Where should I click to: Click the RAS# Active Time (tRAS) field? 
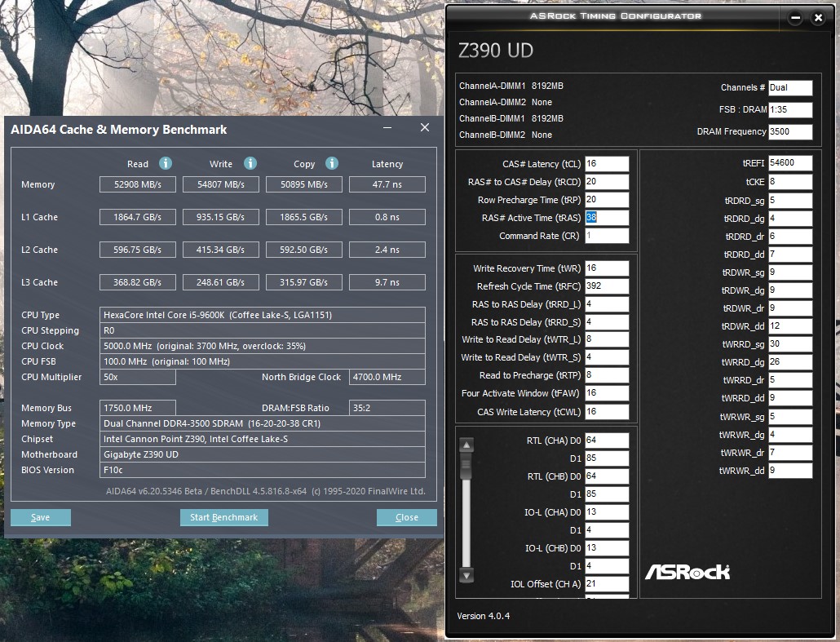(607, 218)
